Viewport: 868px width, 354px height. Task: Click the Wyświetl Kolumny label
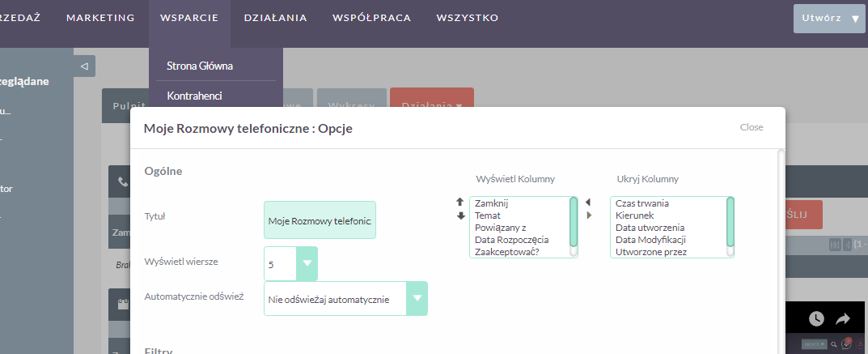515,179
